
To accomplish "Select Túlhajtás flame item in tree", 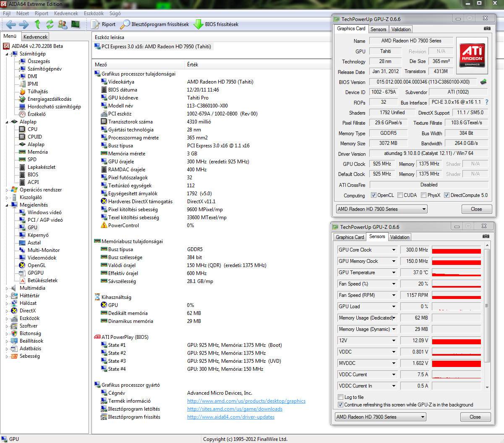I will coord(34,92).
